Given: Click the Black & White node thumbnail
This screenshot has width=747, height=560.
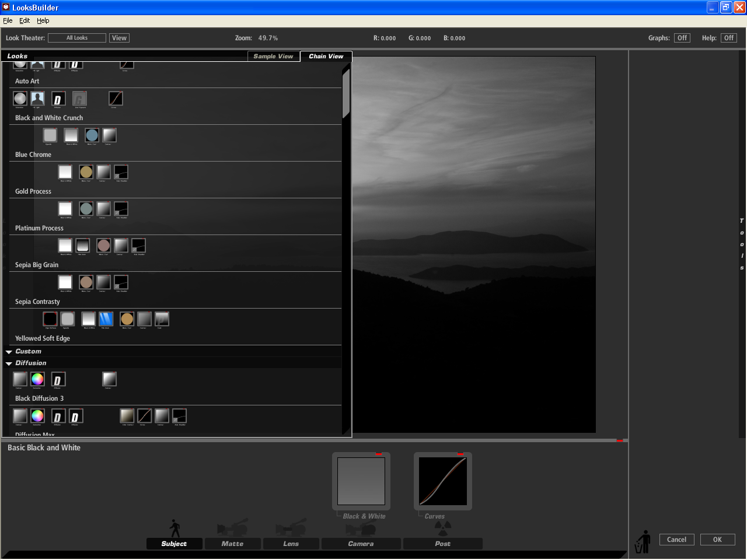Looking at the screenshot, I should [x=361, y=481].
